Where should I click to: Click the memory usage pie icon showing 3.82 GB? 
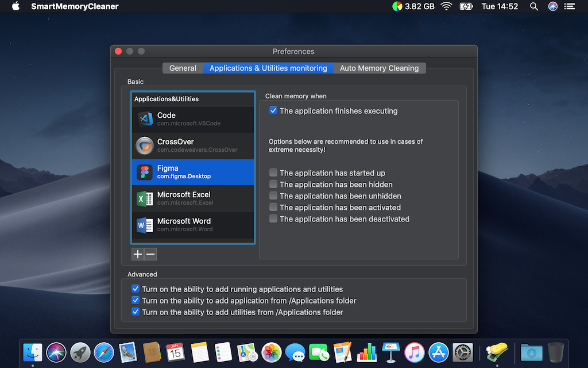pyautogui.click(x=397, y=6)
